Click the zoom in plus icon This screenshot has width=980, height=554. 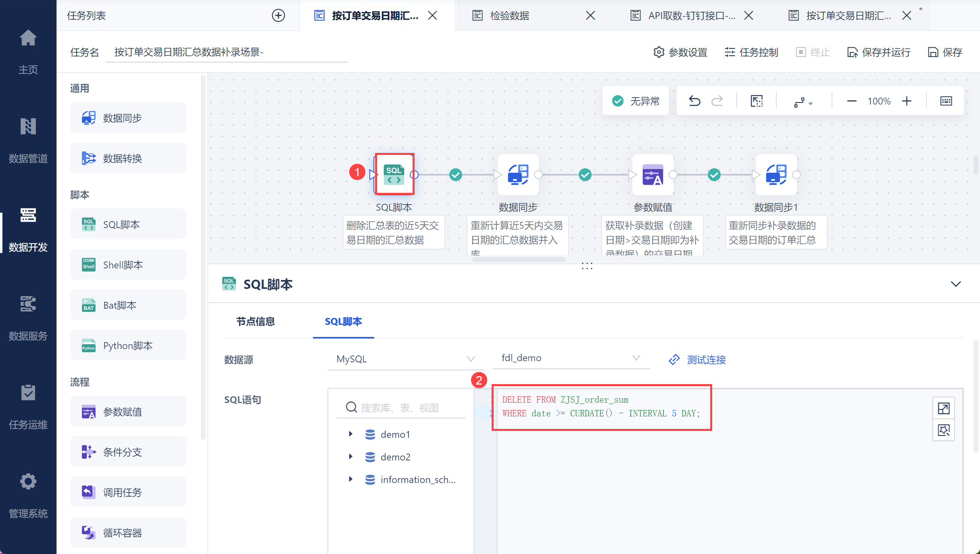pyautogui.click(x=907, y=101)
